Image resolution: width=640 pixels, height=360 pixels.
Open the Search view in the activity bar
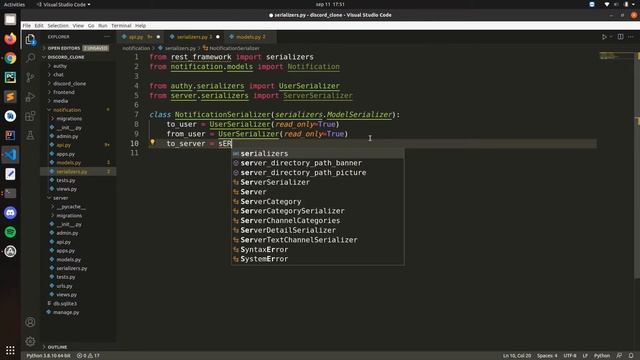pyautogui.click(x=30, y=58)
